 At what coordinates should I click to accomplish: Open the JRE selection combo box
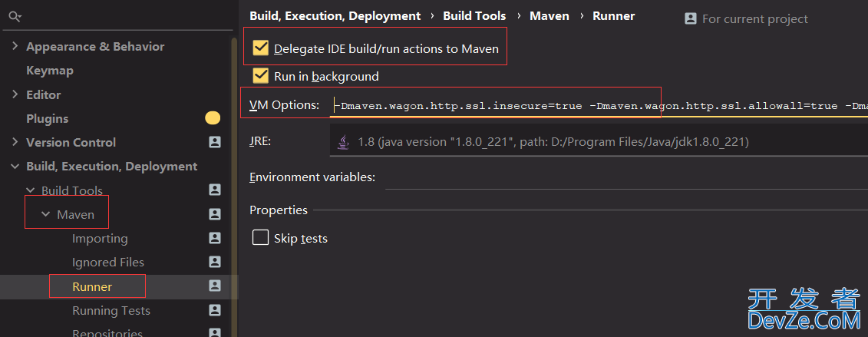pyautogui.click(x=599, y=142)
